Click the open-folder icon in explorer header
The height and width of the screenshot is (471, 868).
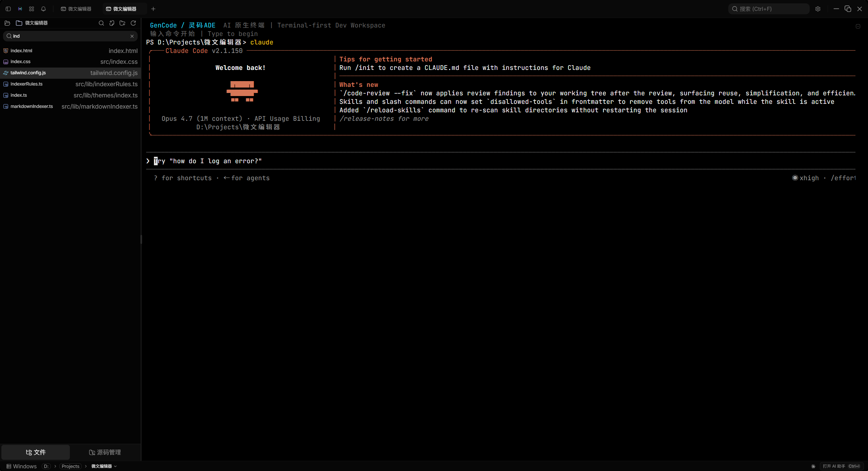click(x=7, y=23)
